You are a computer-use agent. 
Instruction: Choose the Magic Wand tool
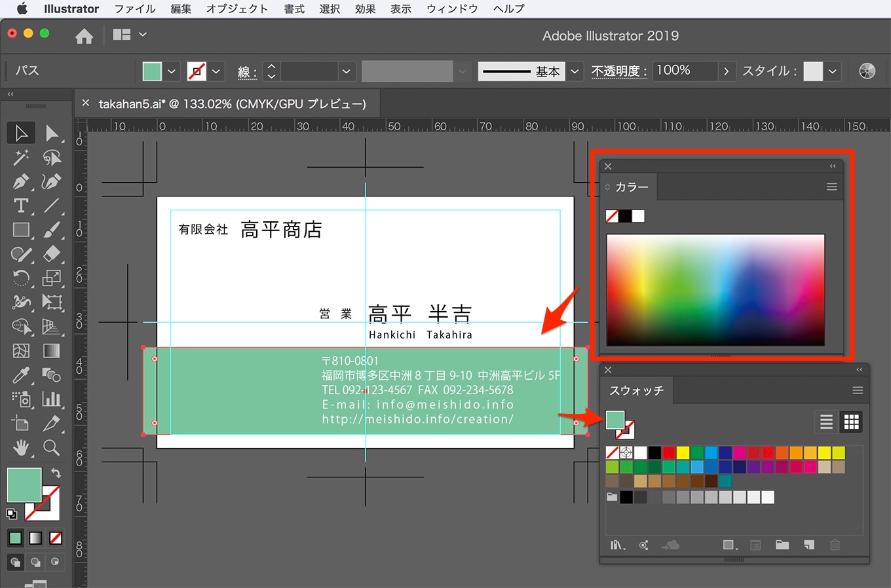(21, 157)
